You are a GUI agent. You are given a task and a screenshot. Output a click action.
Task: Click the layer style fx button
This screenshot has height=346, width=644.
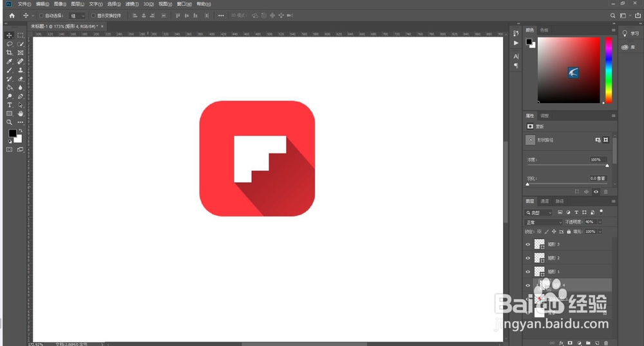click(561, 343)
